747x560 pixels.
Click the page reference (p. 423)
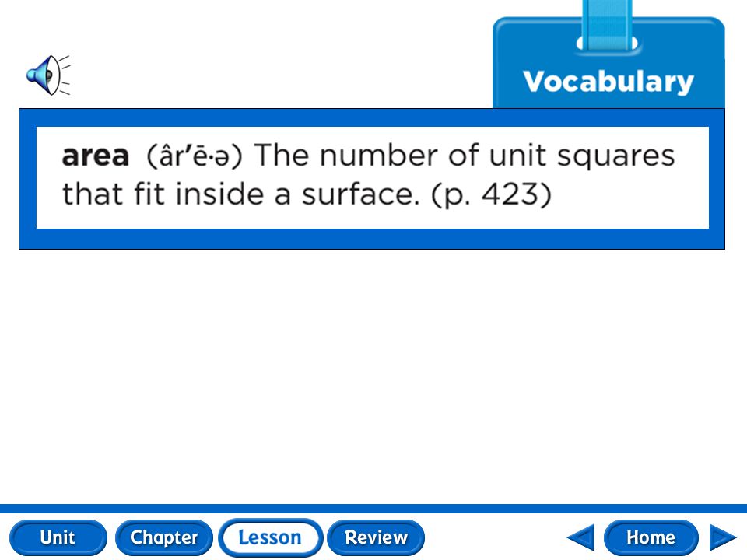(491, 194)
